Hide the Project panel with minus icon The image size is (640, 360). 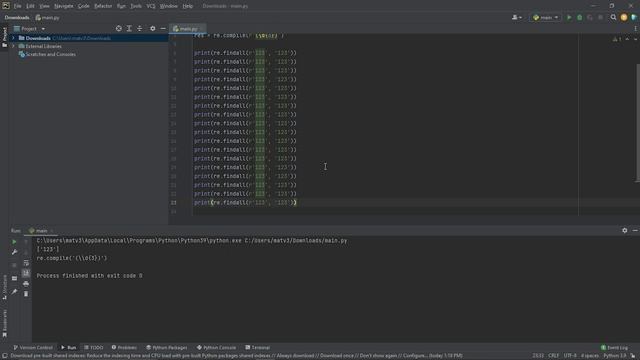[163, 29]
